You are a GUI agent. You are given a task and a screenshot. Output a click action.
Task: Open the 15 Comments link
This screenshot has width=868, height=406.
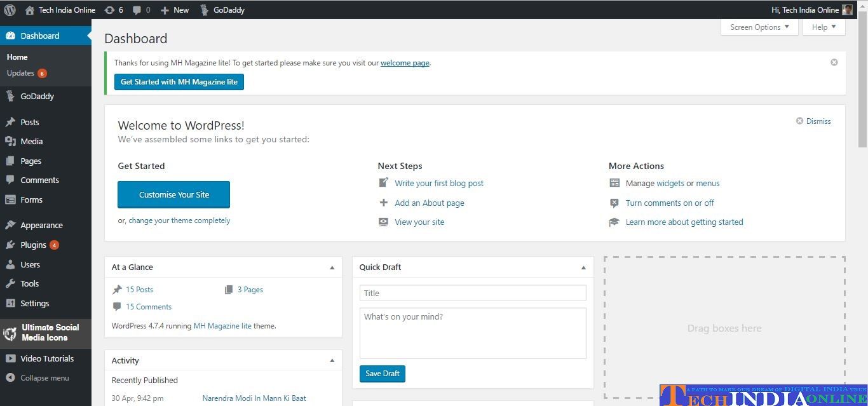pyautogui.click(x=149, y=307)
